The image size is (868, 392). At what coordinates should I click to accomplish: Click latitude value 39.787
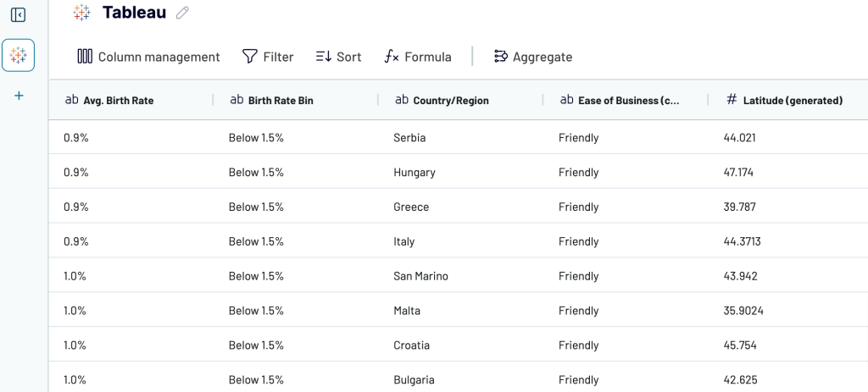(739, 207)
